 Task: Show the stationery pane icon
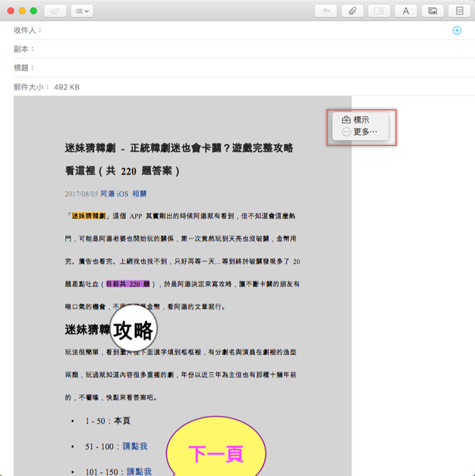pos(459,11)
